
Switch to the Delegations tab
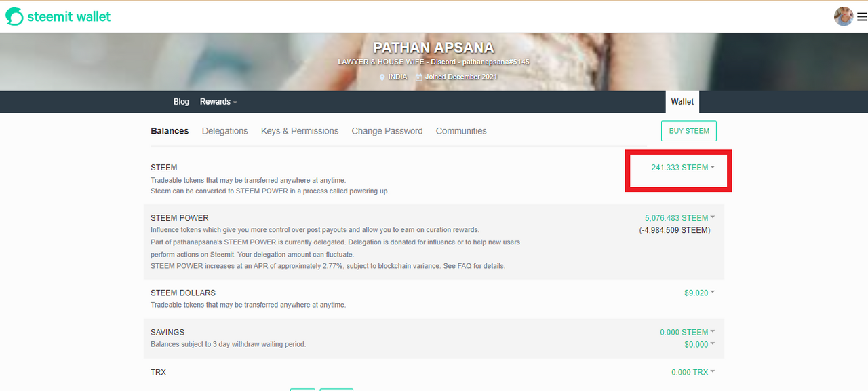pos(224,131)
